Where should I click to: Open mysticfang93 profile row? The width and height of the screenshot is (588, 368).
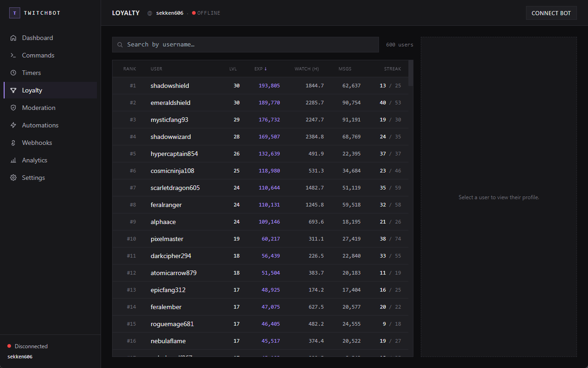click(x=260, y=120)
